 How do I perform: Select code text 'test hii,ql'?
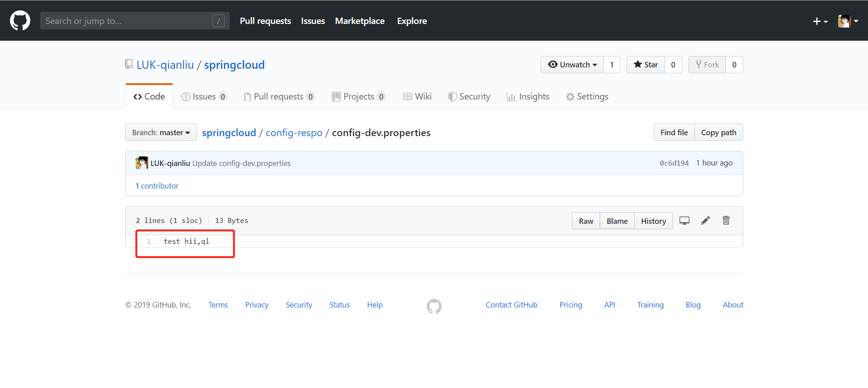(x=186, y=241)
